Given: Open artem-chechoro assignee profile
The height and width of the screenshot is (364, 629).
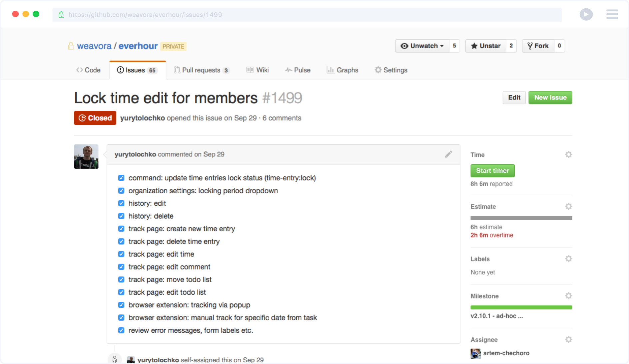Looking at the screenshot, I should [506, 353].
